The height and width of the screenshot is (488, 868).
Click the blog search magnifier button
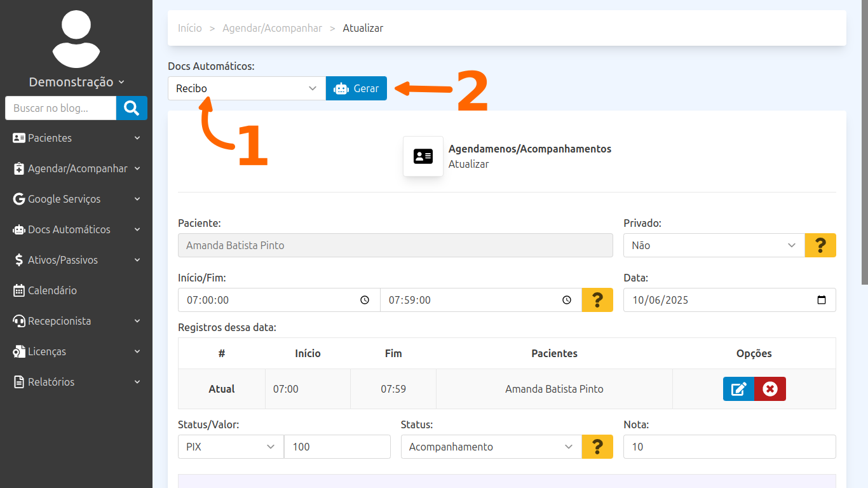(x=132, y=108)
